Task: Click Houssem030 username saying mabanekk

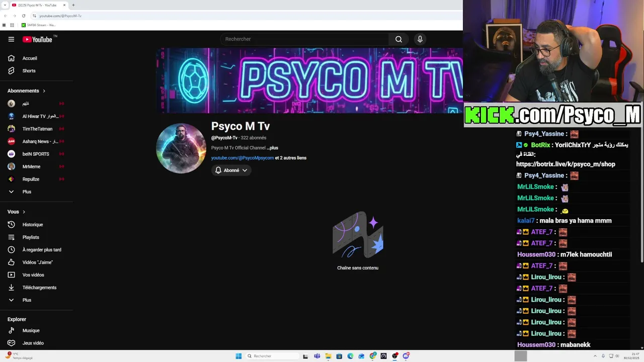Action: pos(536,345)
